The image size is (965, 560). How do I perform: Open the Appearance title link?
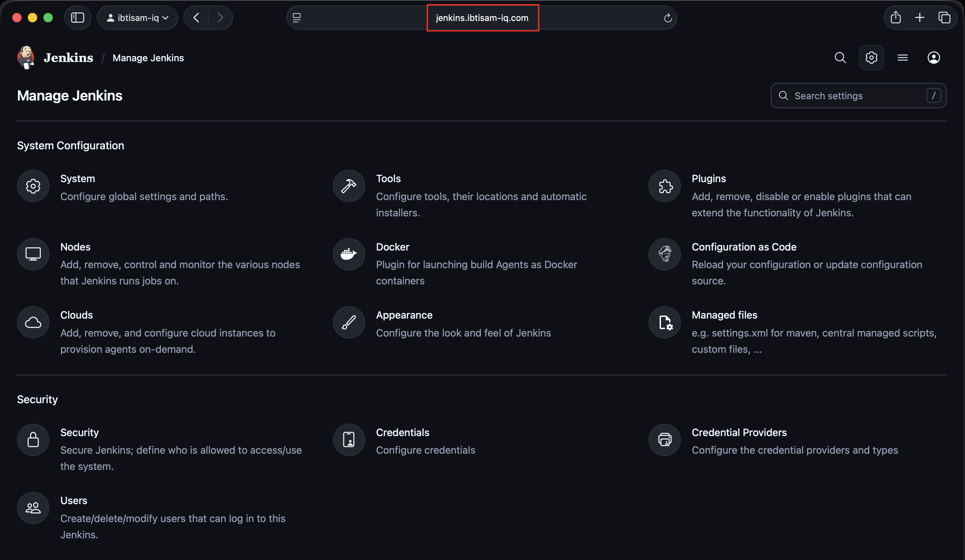(404, 315)
